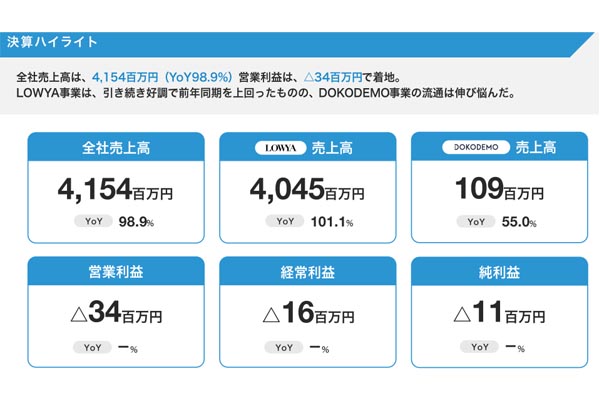Click YoY badge in 全社売上高 card
The image size is (600, 400).
[x=91, y=221]
